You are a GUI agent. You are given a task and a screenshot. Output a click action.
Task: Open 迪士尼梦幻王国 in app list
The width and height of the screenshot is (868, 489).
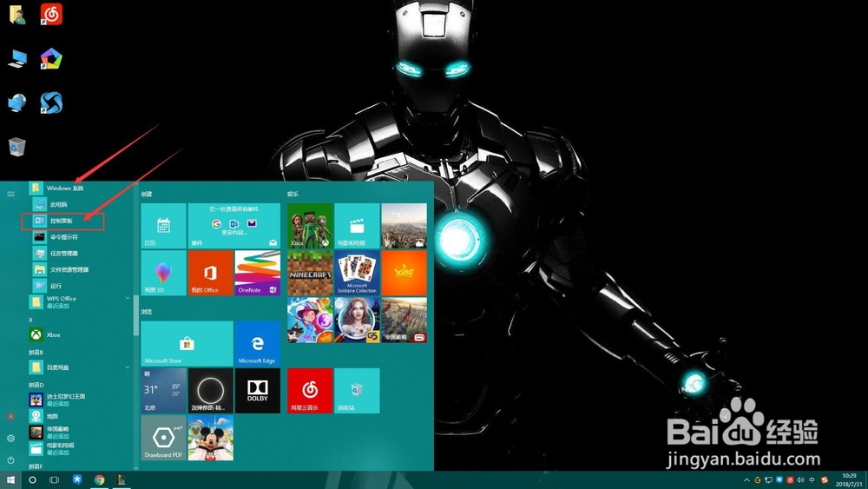65,400
